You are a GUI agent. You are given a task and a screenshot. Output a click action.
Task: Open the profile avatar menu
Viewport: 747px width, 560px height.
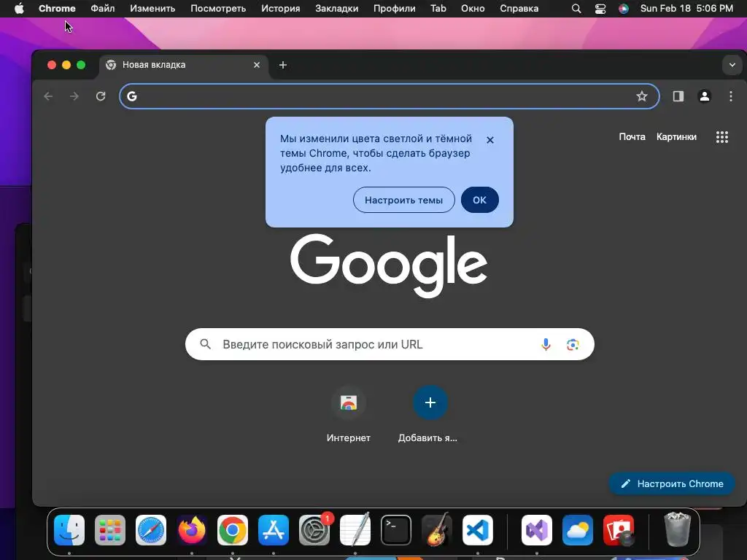coord(705,96)
